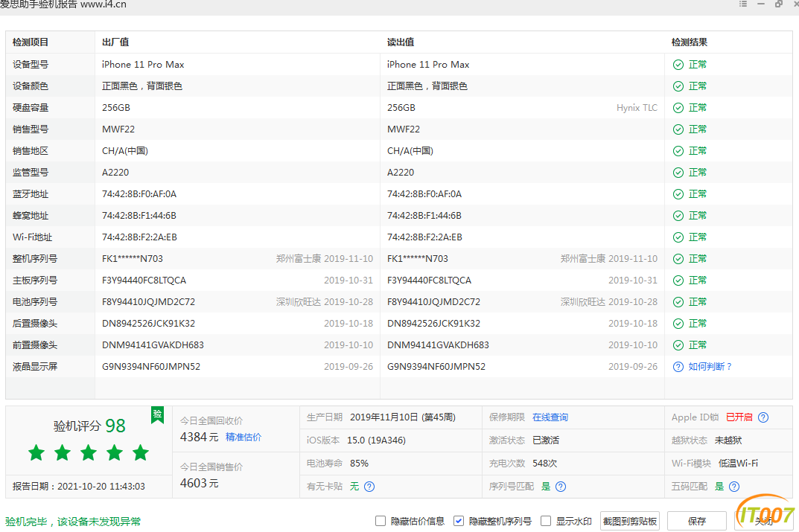Click the status message 验机完毕，该设备未发现异常

click(73, 522)
